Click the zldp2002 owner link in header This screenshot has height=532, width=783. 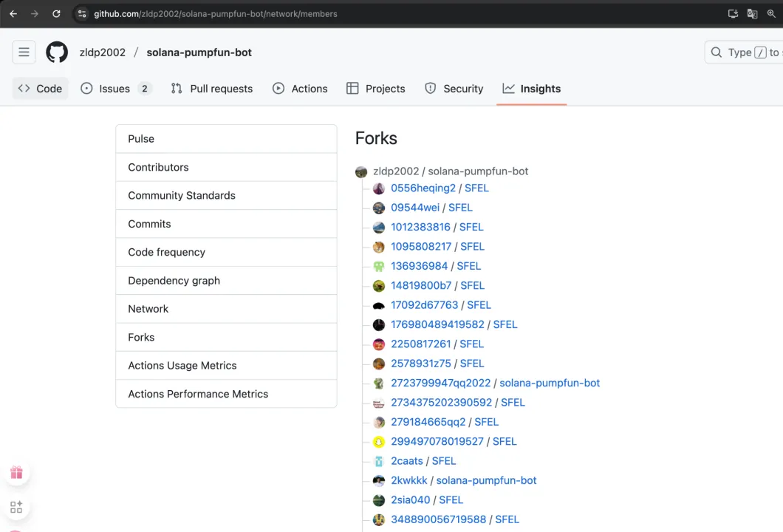click(x=102, y=52)
